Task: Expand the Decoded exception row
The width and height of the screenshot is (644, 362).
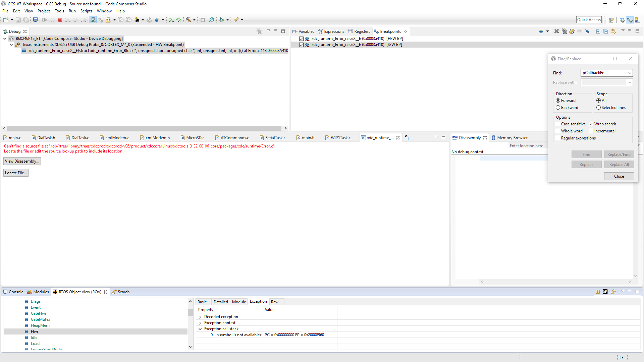Action: click(x=200, y=317)
